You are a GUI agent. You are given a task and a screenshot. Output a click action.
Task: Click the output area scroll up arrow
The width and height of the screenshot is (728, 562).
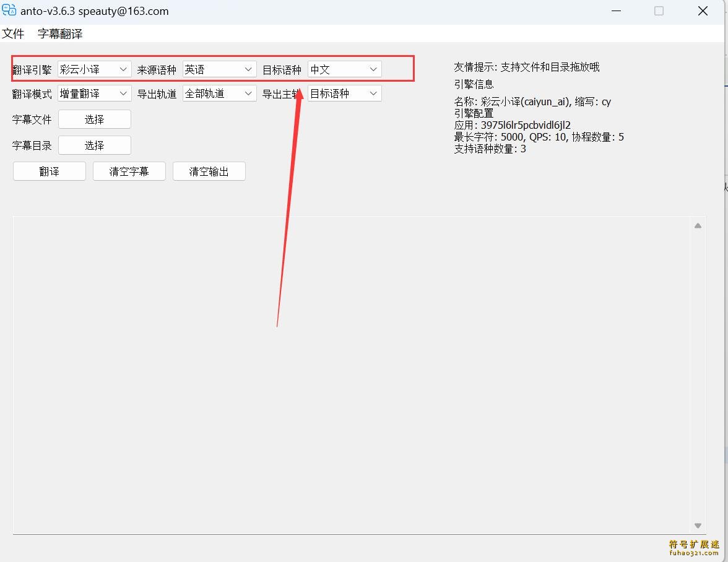(x=698, y=226)
